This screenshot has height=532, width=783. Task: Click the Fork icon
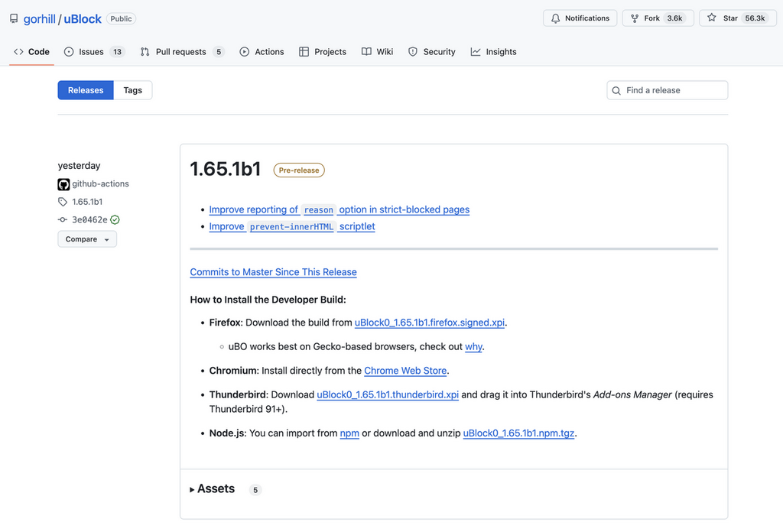tap(635, 18)
